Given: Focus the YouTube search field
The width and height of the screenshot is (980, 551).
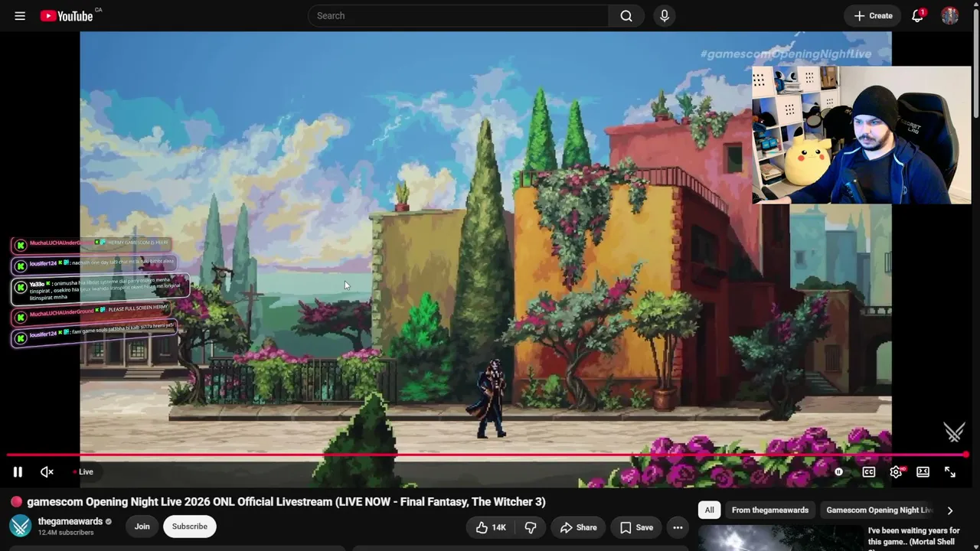Looking at the screenshot, I should pyautogui.click(x=458, y=15).
